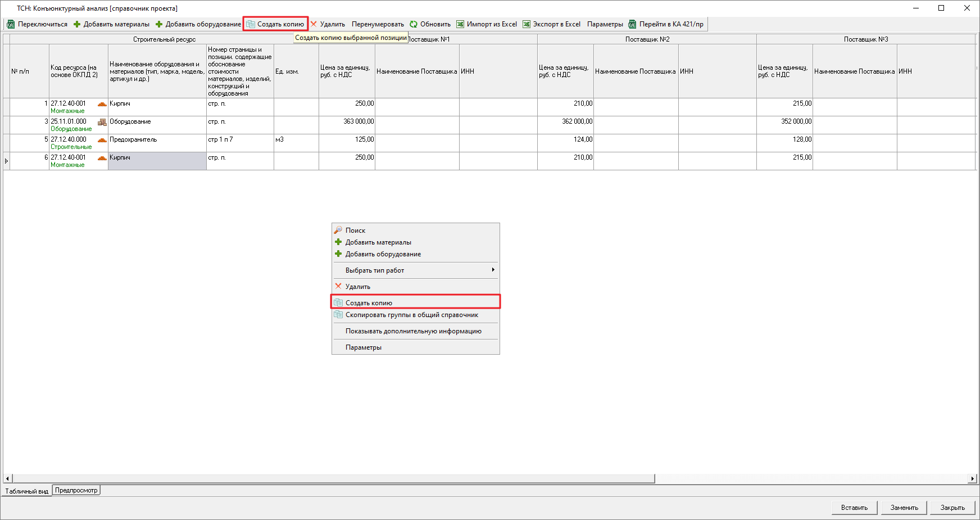Screen dimensions: 980x520
Task: Click the Экспорт в Excel icon
Action: pyautogui.click(x=527, y=24)
